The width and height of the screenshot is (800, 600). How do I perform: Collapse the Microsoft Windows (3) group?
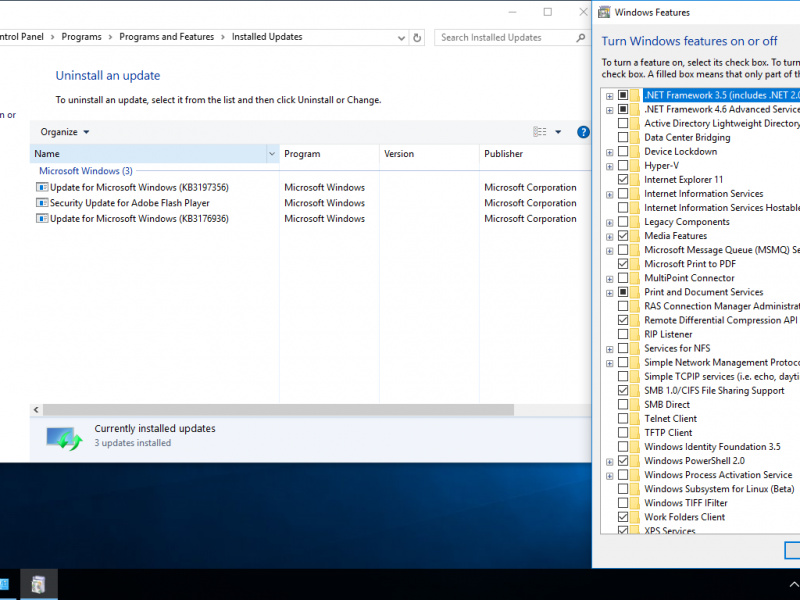pos(86,171)
